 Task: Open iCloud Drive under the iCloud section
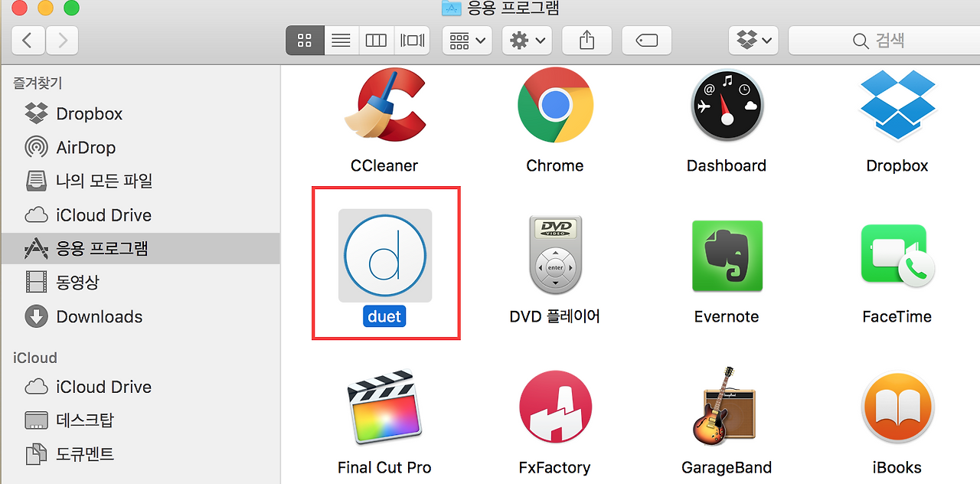point(140,387)
